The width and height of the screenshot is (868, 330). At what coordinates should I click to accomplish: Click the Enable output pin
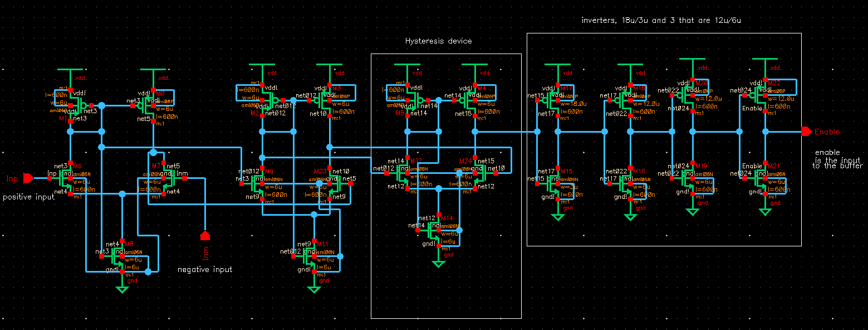[x=807, y=132]
